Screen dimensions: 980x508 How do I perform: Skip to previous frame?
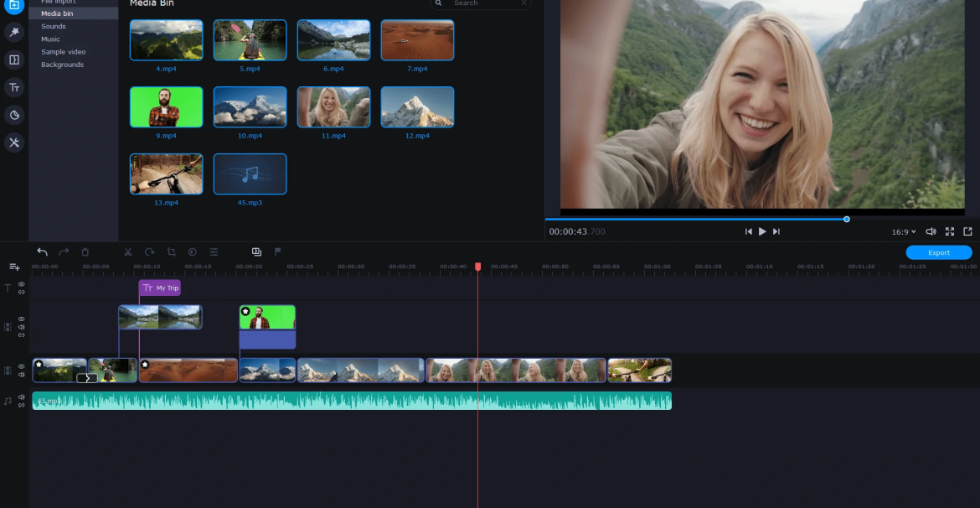click(x=748, y=231)
